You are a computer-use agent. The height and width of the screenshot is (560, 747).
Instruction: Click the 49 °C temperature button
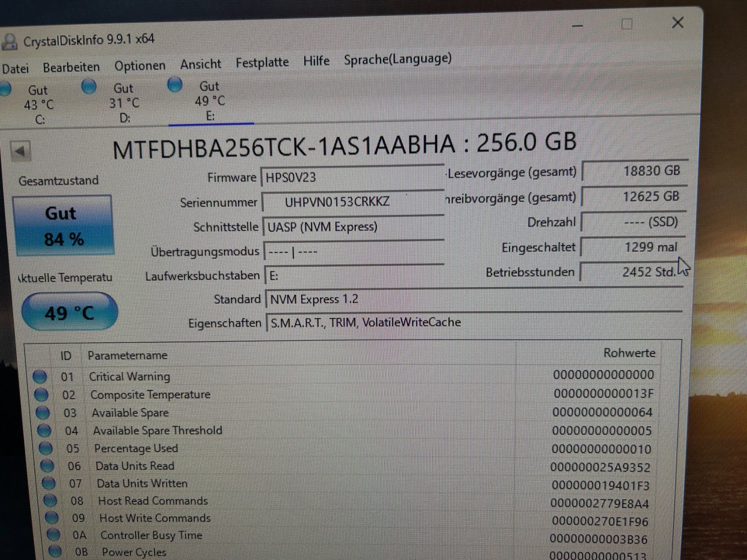pos(69,312)
